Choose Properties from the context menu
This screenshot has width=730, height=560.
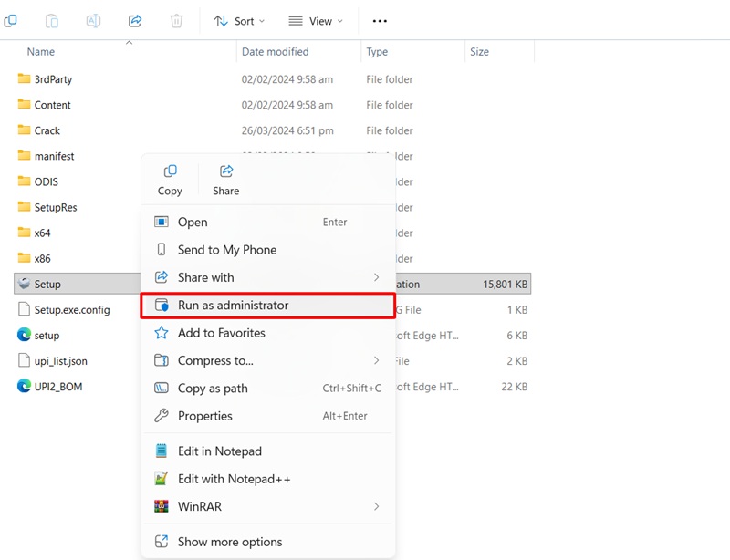pos(205,416)
